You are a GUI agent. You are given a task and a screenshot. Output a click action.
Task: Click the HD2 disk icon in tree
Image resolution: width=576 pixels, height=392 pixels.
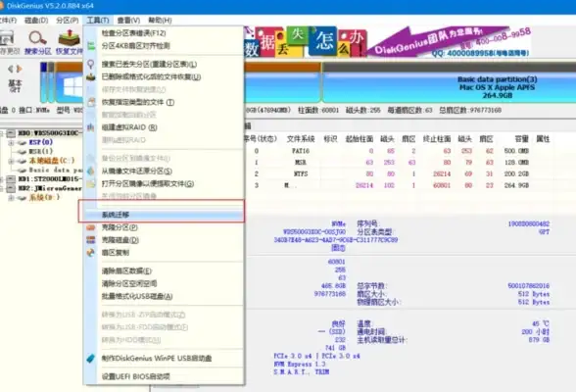11,188
